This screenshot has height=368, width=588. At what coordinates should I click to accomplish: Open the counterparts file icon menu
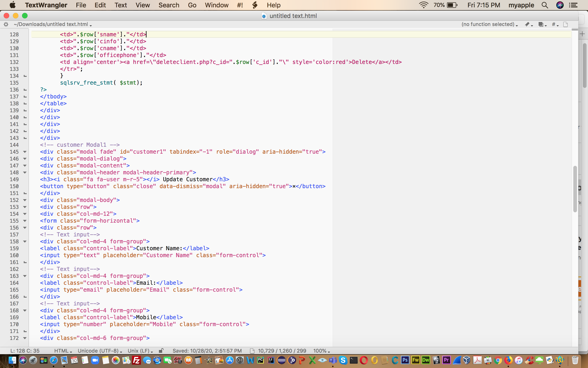(x=542, y=24)
